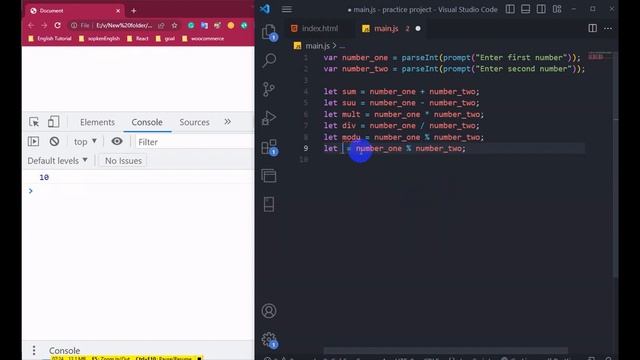Clear the console output

tap(54, 142)
